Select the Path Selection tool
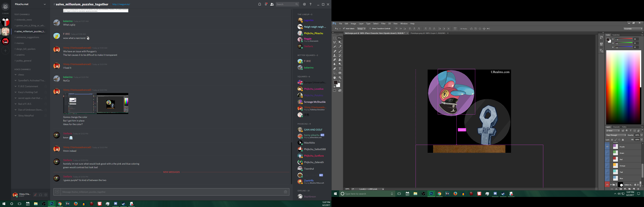Image resolution: width=644 pixels, height=207 pixels. click(x=335, y=73)
